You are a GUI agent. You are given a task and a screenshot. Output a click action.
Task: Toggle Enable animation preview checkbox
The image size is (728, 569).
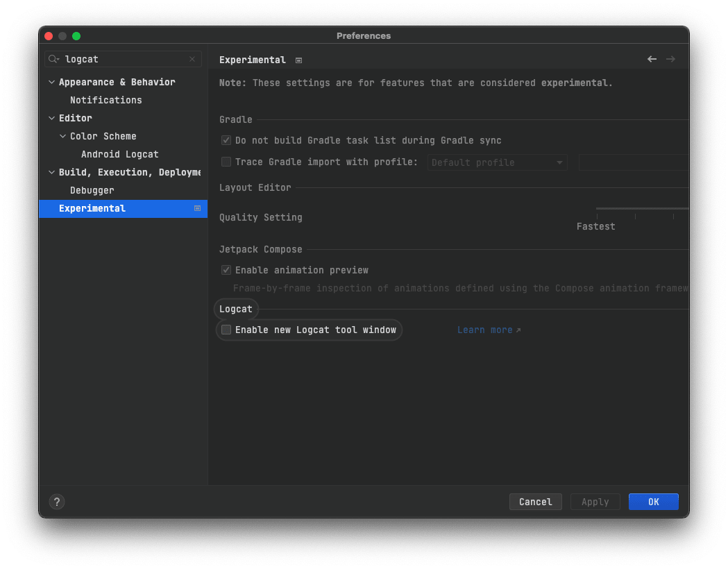[226, 270]
